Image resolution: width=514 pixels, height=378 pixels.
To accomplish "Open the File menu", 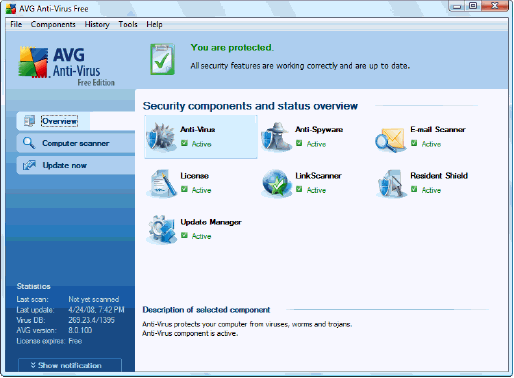I will 16,24.
